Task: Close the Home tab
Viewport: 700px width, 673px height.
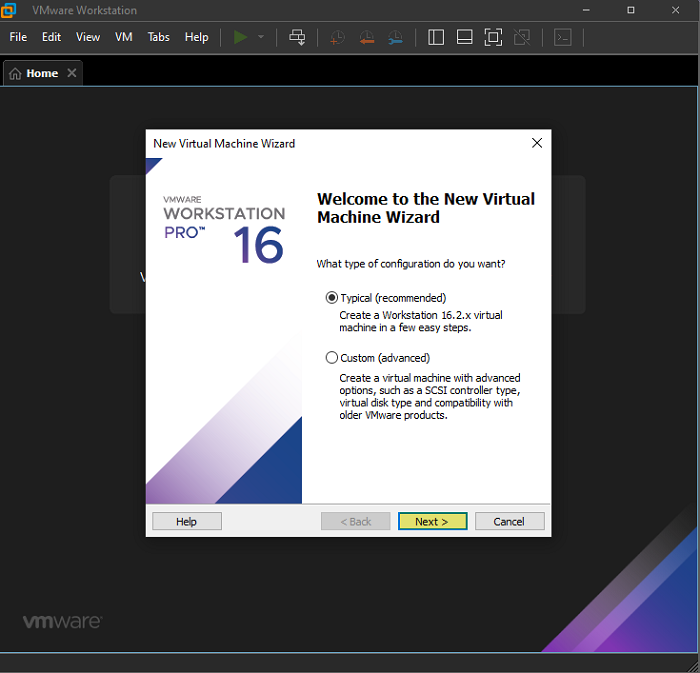Action: (x=71, y=73)
